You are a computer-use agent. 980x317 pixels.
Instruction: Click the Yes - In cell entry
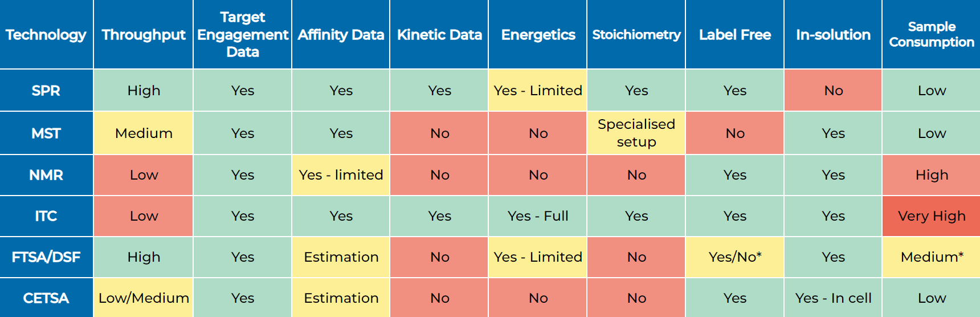pos(833,298)
